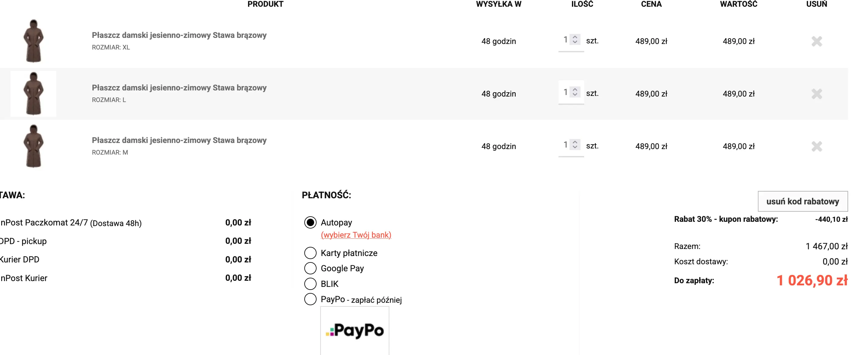The height and width of the screenshot is (355, 868).
Task: Delete the size L coat row
Action: pyautogui.click(x=816, y=94)
